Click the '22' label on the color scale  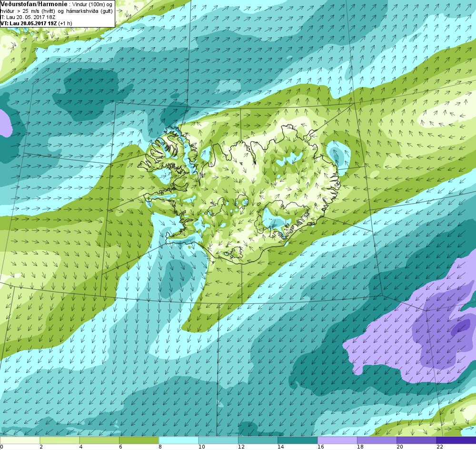(x=439, y=447)
